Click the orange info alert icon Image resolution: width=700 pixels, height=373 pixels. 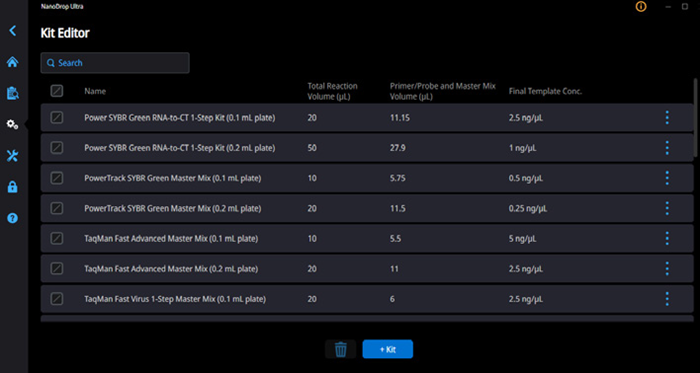tap(641, 7)
